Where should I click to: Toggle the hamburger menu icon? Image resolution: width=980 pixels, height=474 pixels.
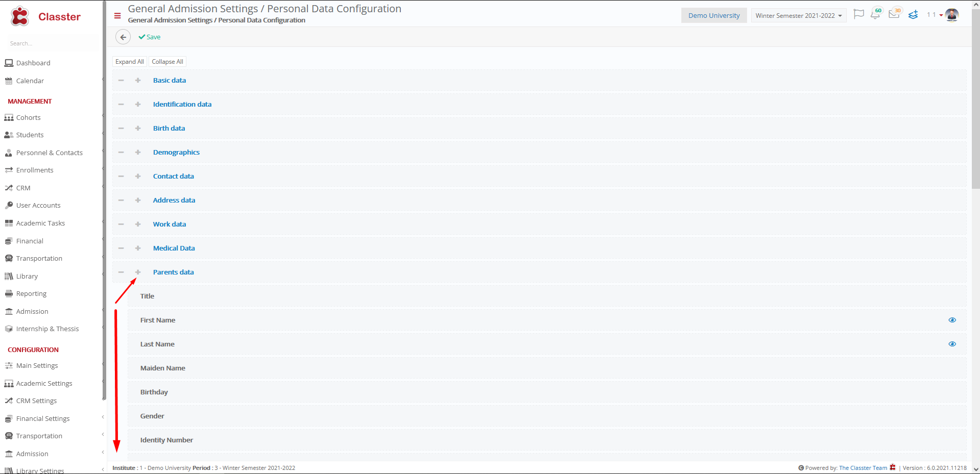point(117,16)
